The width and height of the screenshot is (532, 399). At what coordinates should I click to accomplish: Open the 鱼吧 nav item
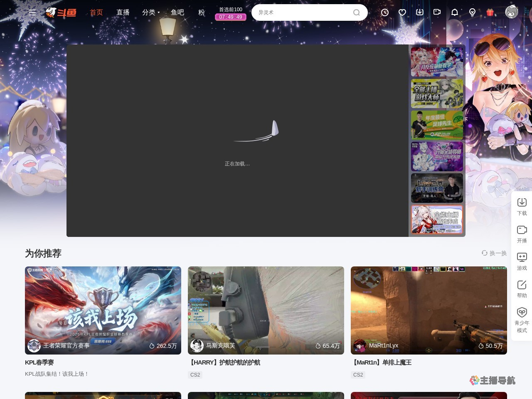177,12
